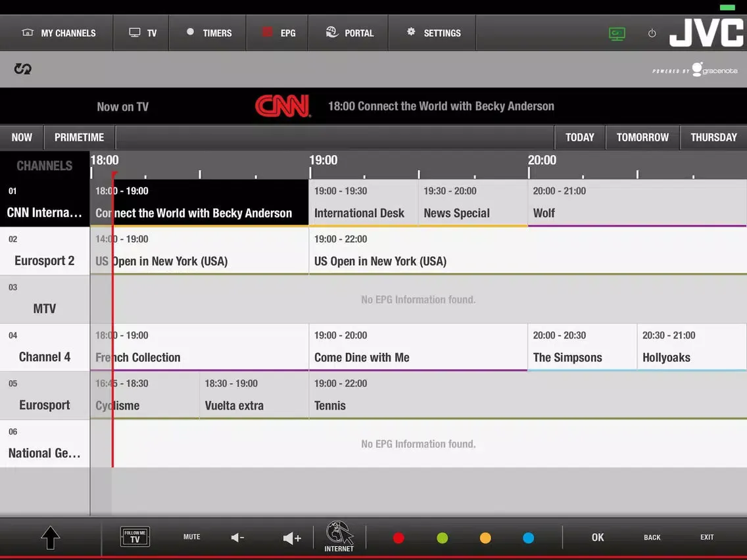Open the My Channels tab
Image resolution: width=747 pixels, height=560 pixels.
pyautogui.click(x=57, y=33)
